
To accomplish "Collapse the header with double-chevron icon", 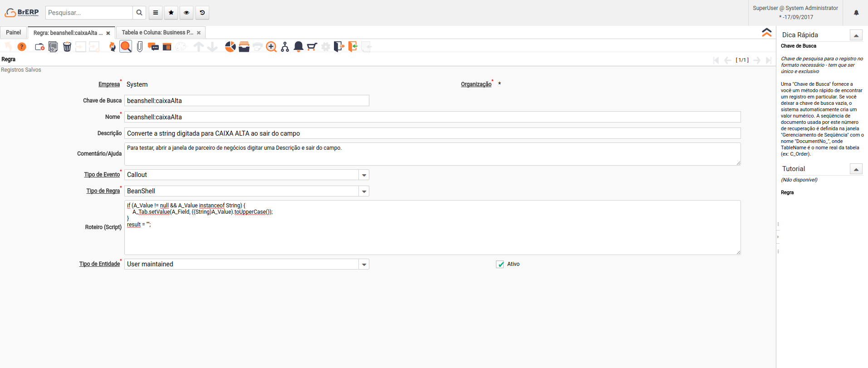I will point(767,32).
